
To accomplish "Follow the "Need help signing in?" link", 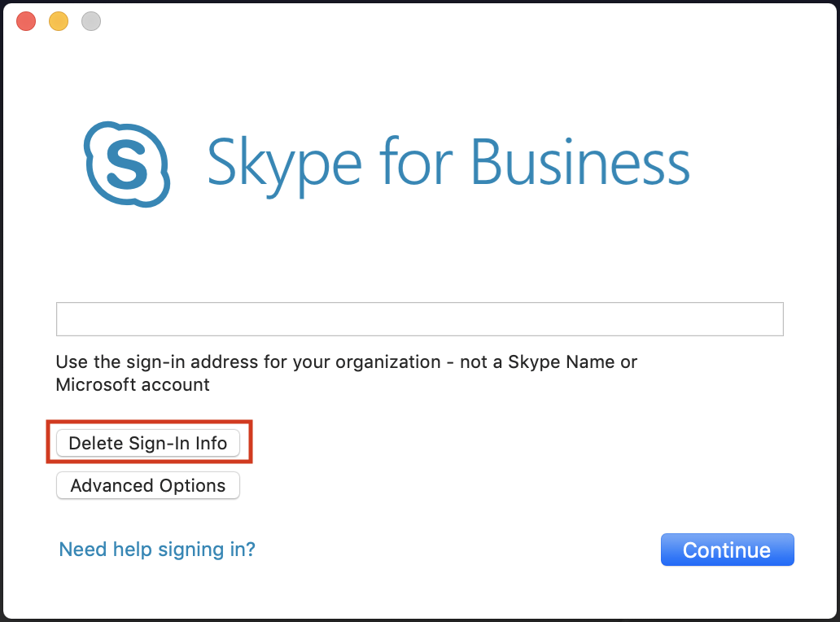I will tap(157, 550).
